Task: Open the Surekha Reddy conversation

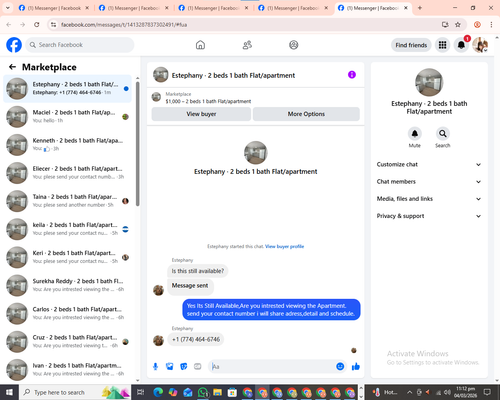Action: 67,286
